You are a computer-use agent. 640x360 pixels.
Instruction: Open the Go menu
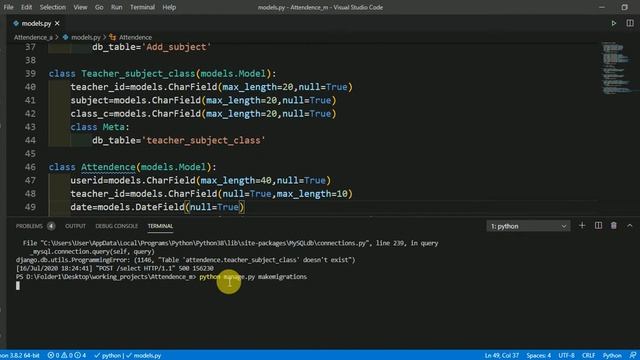[99, 7]
